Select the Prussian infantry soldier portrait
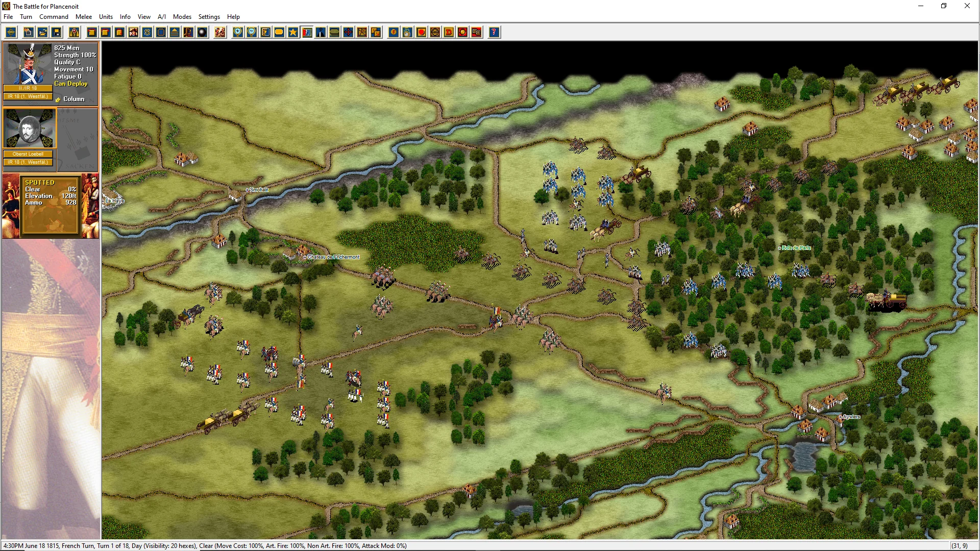Viewport: 980px width, 551px height. coord(28,64)
